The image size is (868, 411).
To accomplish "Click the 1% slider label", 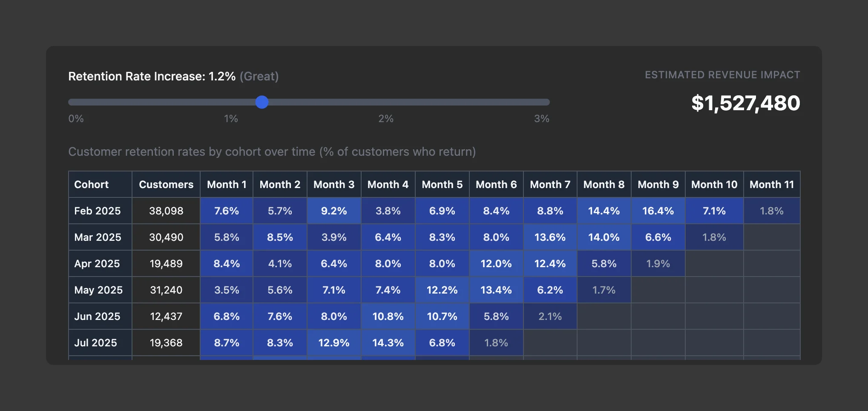I will point(230,119).
